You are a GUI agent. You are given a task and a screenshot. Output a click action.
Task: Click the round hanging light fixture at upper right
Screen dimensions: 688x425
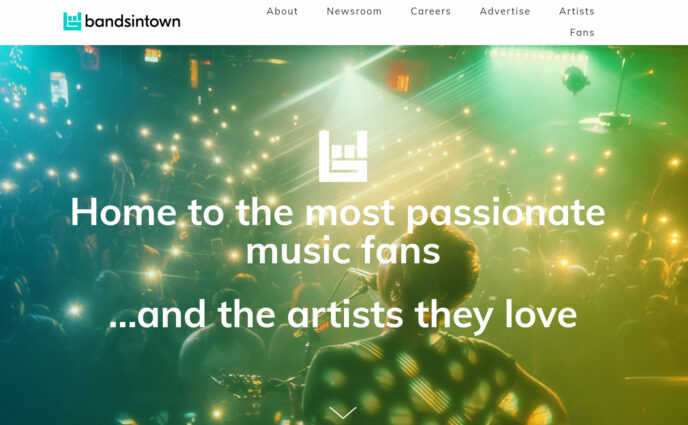[x=575, y=79]
